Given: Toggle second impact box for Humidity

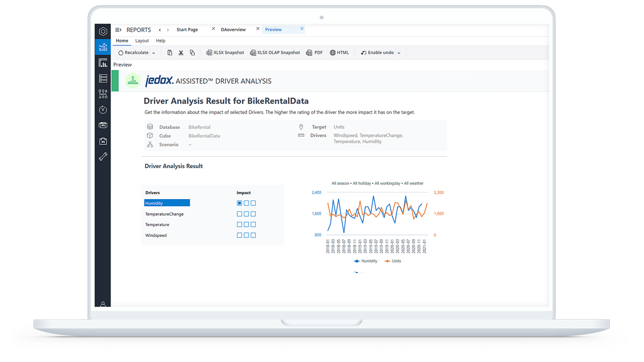Looking at the screenshot, I should click(247, 203).
